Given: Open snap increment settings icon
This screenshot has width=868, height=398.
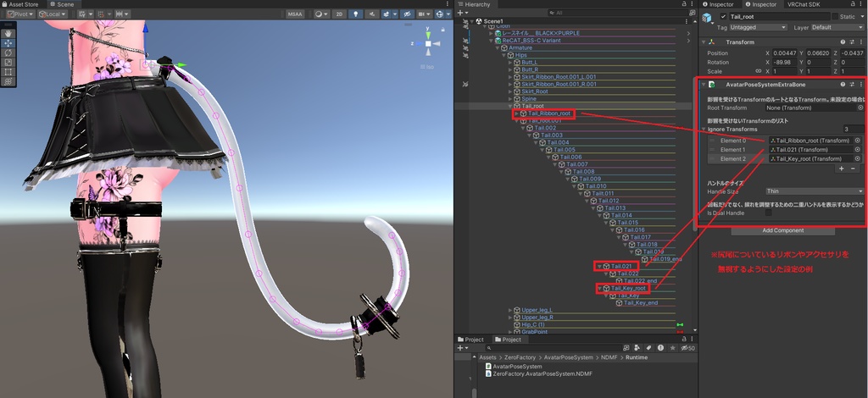Looking at the screenshot, I should pos(122,14).
